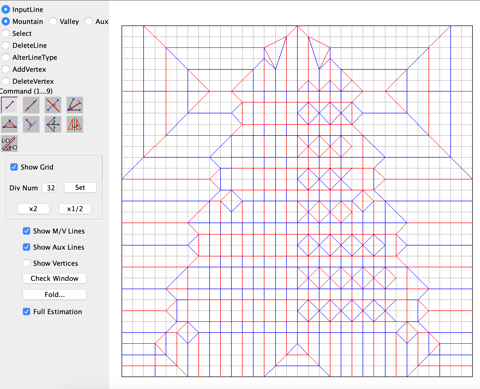The height and width of the screenshot is (389, 480).
Task: Click the Fold... button
Action: pos(55,294)
